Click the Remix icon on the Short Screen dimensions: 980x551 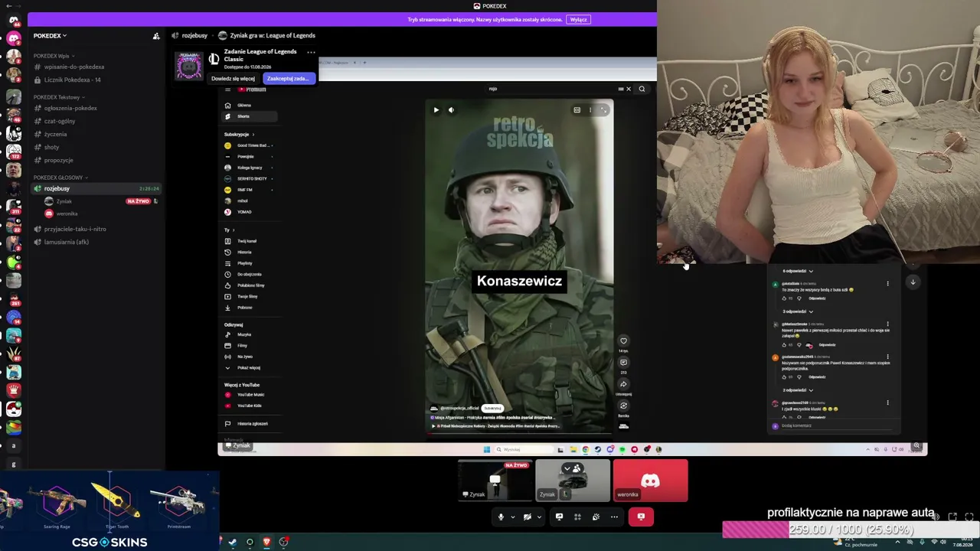623,406
